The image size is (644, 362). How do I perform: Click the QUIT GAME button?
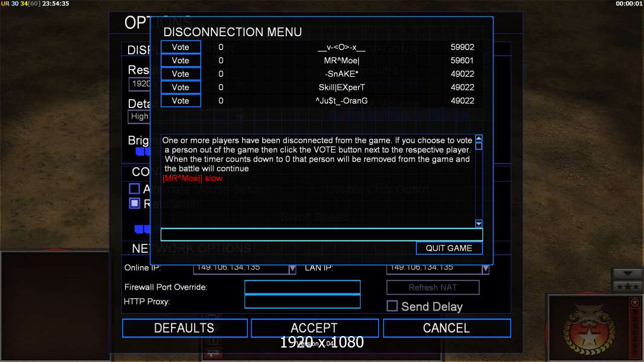pos(449,248)
